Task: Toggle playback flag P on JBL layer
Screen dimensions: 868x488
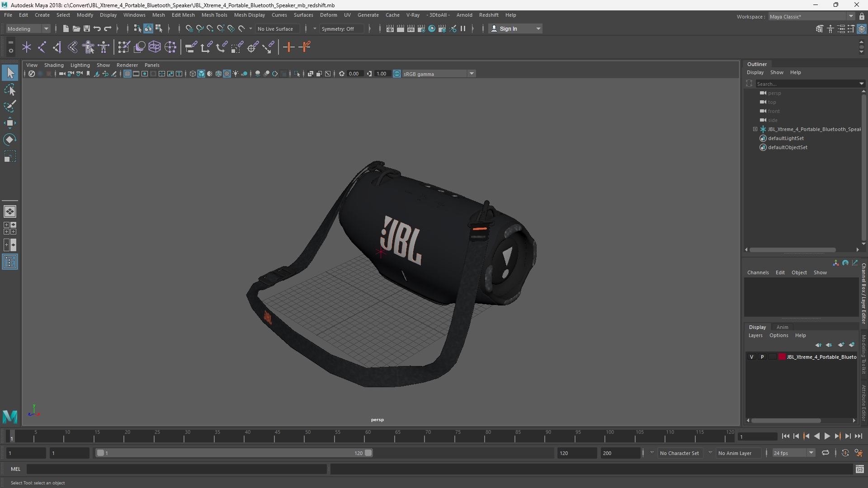Action: point(762,357)
